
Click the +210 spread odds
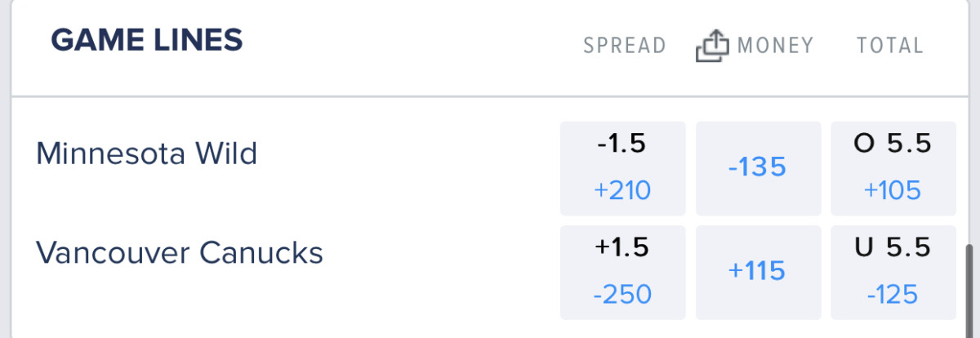[x=622, y=191]
